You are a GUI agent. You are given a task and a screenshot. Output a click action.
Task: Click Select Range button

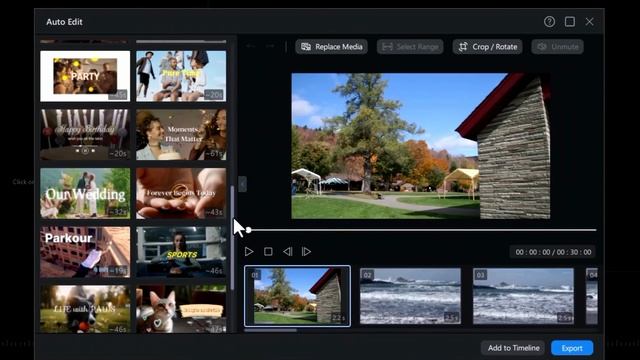tap(410, 47)
